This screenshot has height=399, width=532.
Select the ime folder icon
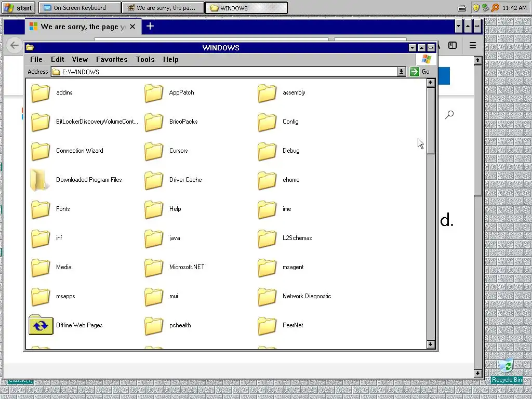tap(267, 209)
